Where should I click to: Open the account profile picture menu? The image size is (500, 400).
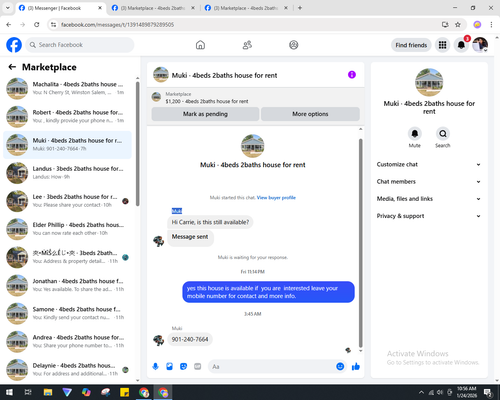(480, 45)
